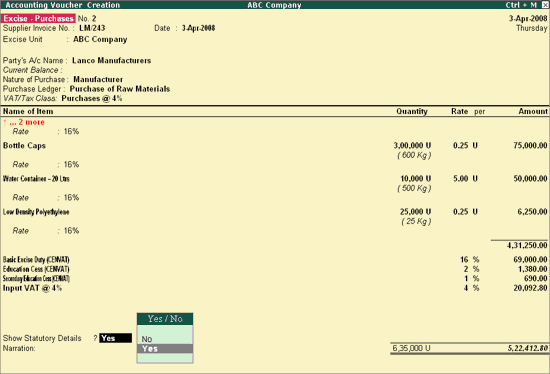Click the Supplier Invoice No. LM/243 field
Viewport: 550px width, 374px height.
click(92, 28)
